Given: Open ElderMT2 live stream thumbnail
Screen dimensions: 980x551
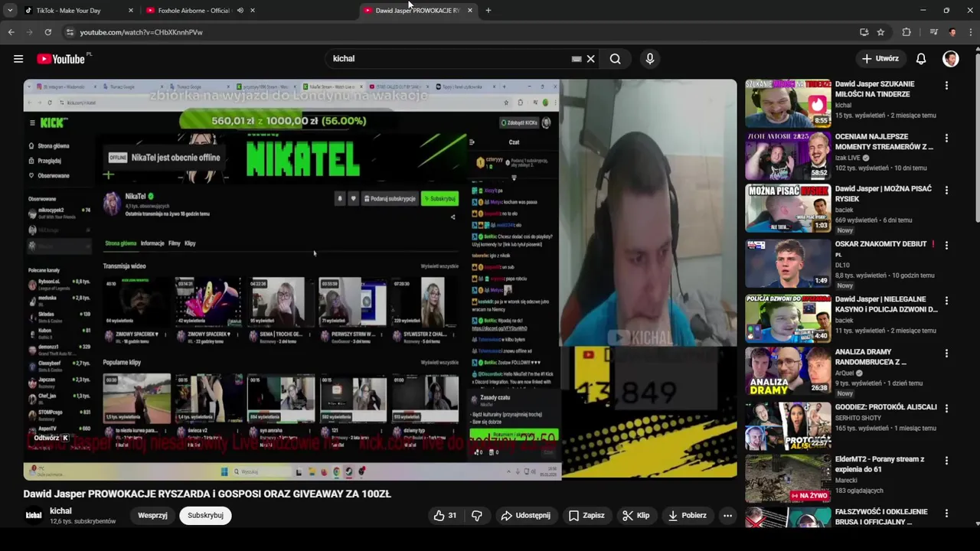Looking at the screenshot, I should [788, 478].
